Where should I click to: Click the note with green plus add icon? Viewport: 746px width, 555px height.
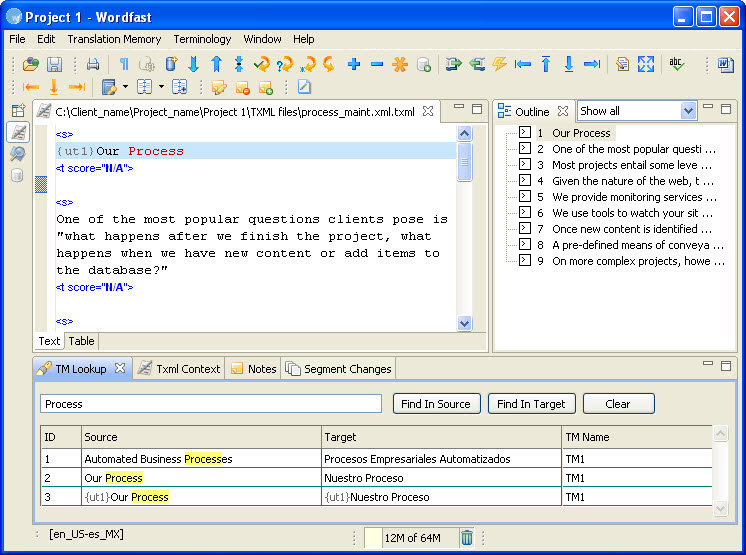[265, 87]
